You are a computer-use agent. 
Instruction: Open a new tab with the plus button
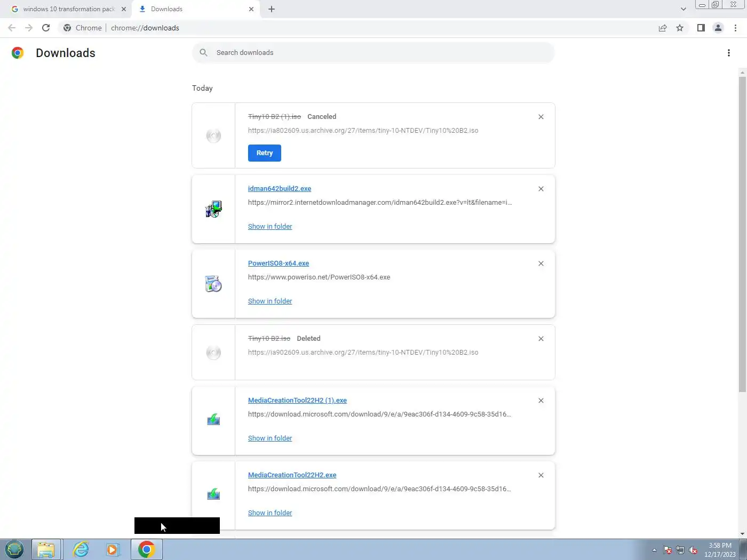[x=272, y=9]
